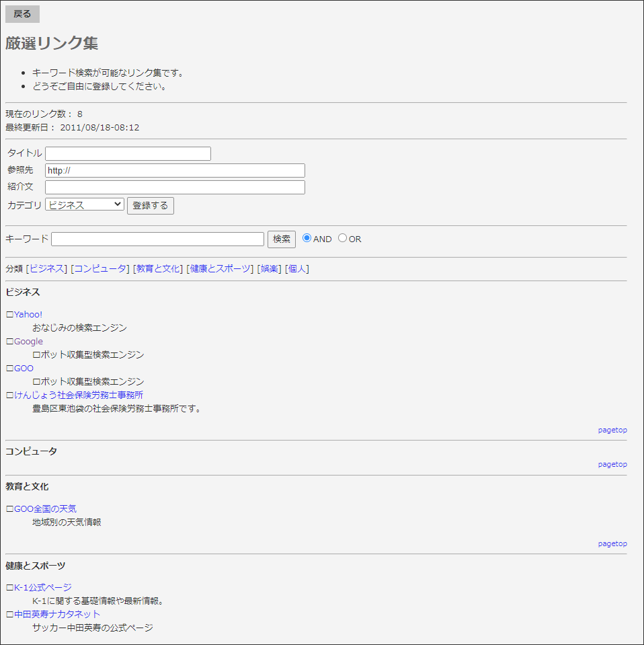The width and height of the screenshot is (644, 645).
Task: Select the AND radio button
Action: tap(307, 238)
